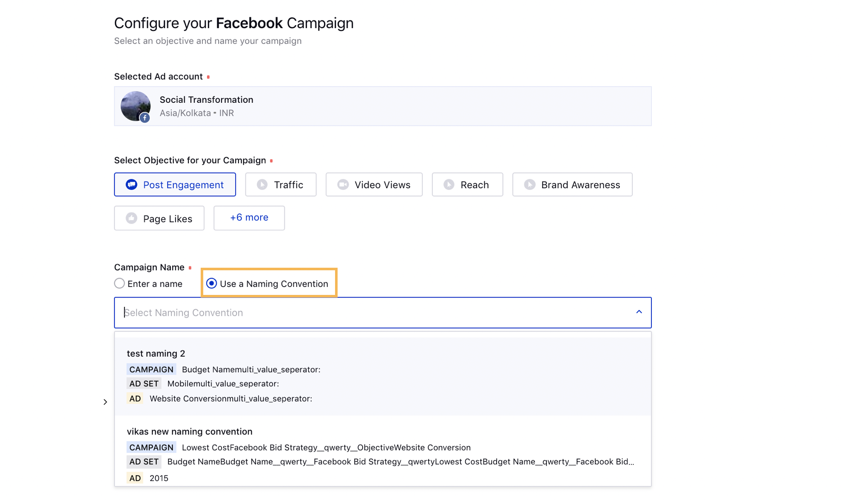Click the Page Likes thumbs-up icon
This screenshot has width=841, height=504.
click(x=131, y=218)
